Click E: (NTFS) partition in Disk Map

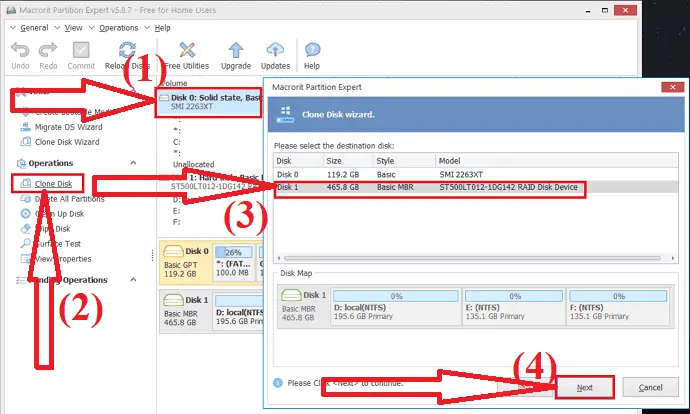pos(514,305)
